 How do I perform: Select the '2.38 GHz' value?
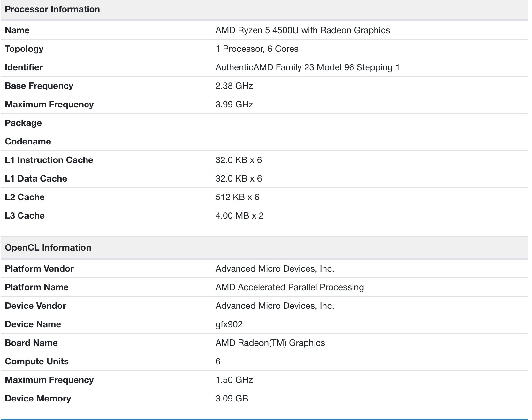pos(234,86)
